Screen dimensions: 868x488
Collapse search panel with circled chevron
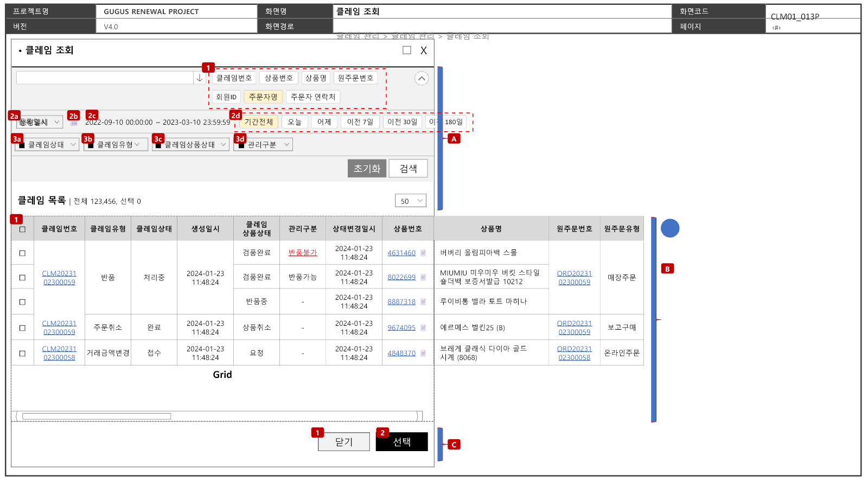pyautogui.click(x=422, y=79)
